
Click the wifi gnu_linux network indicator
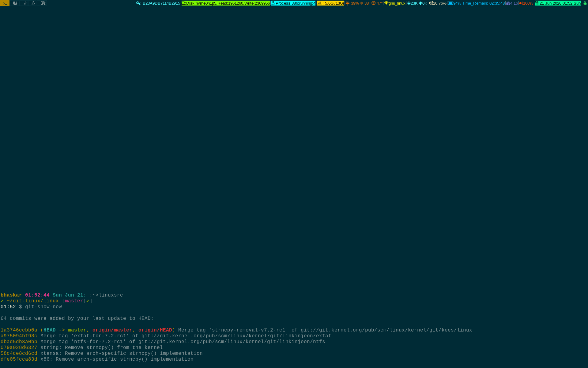[395, 3]
